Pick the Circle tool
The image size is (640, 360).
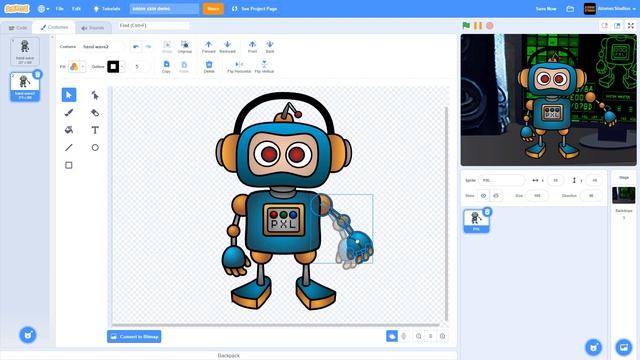(95, 147)
